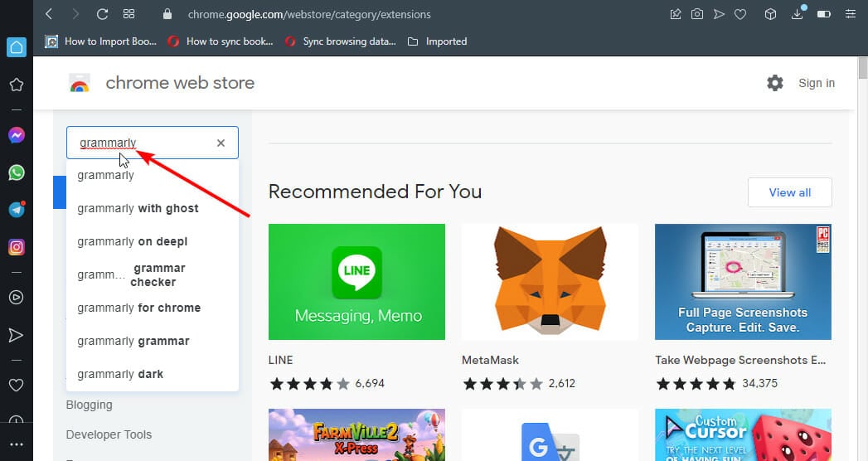Click Sign in link
Viewport: 868px width, 461px height.
[817, 83]
